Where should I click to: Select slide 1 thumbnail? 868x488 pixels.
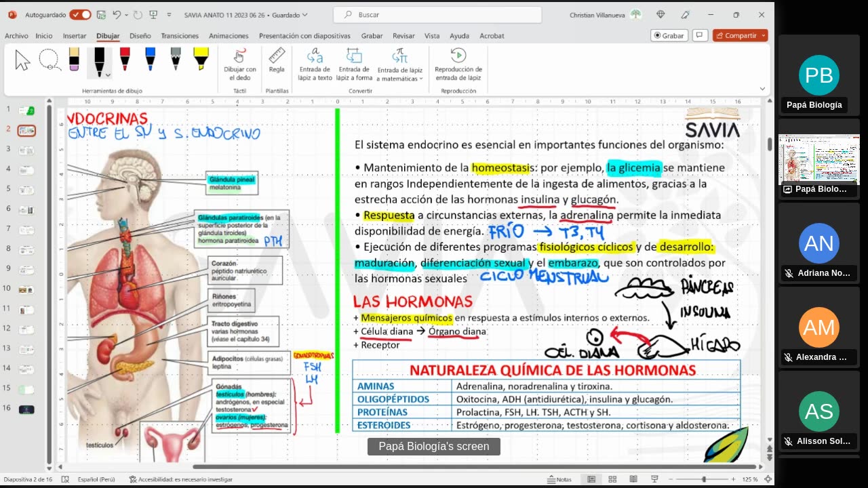[27, 110]
